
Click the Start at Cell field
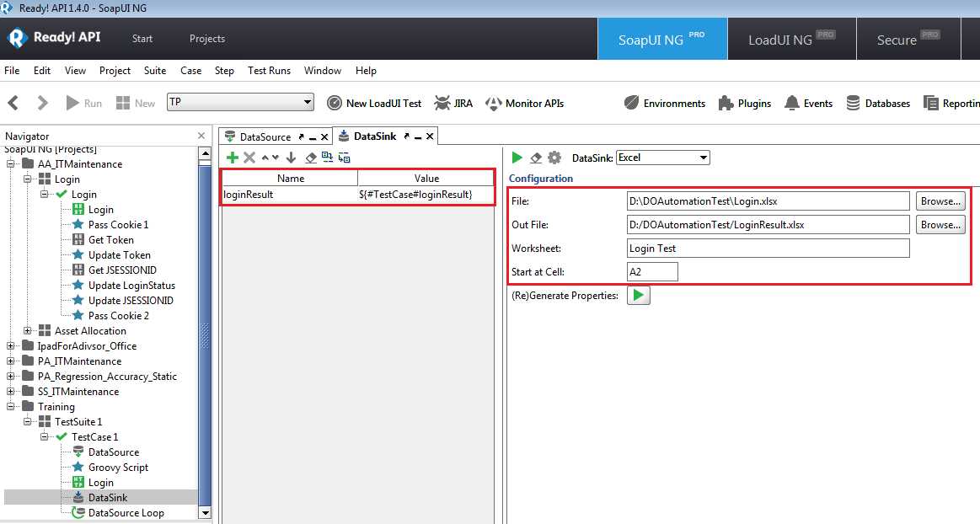coord(652,271)
